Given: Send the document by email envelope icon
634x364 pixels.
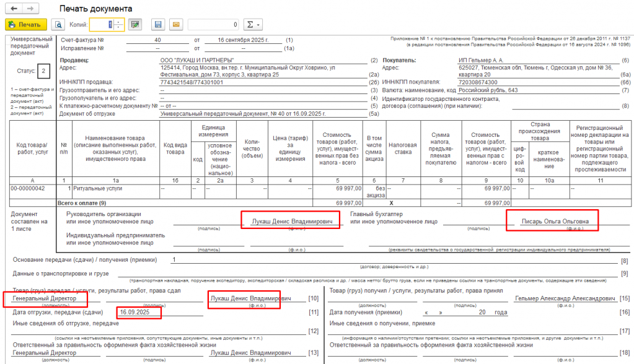Looking at the screenshot, I should (176, 25).
